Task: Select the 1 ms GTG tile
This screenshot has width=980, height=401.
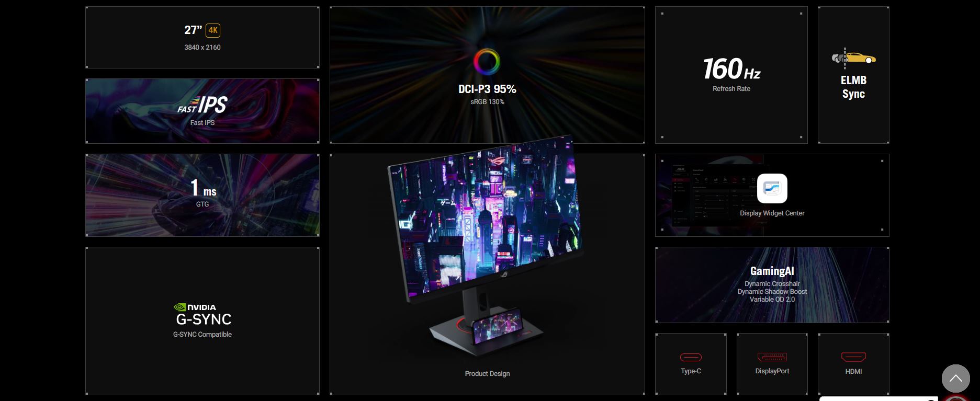Action: [202, 195]
